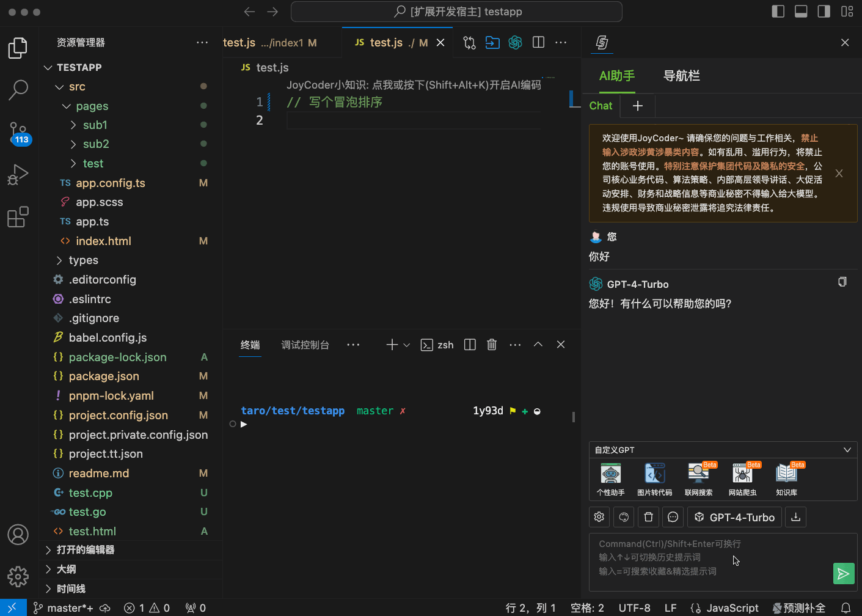Toggle the secondary side bar layout

coord(824,12)
